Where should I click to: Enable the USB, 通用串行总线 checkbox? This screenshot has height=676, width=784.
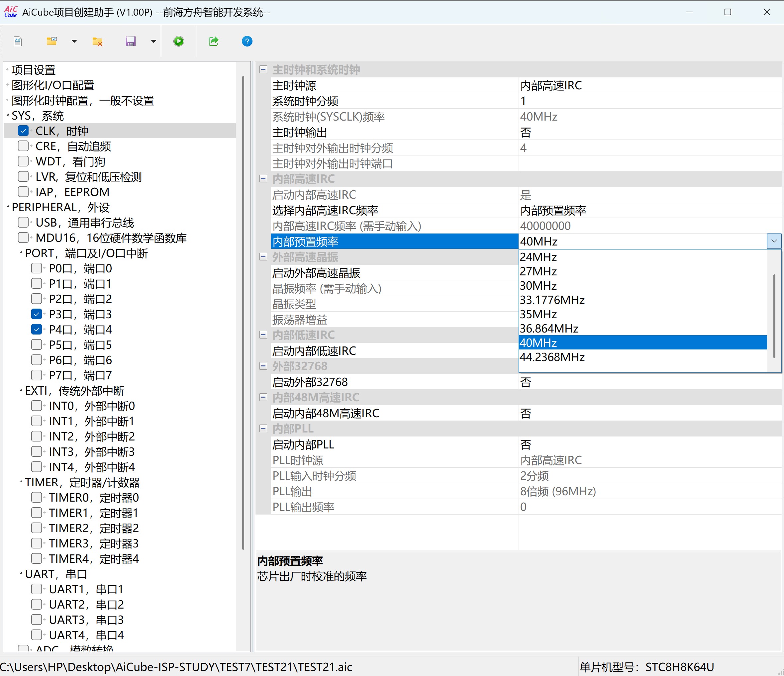pyautogui.click(x=23, y=223)
